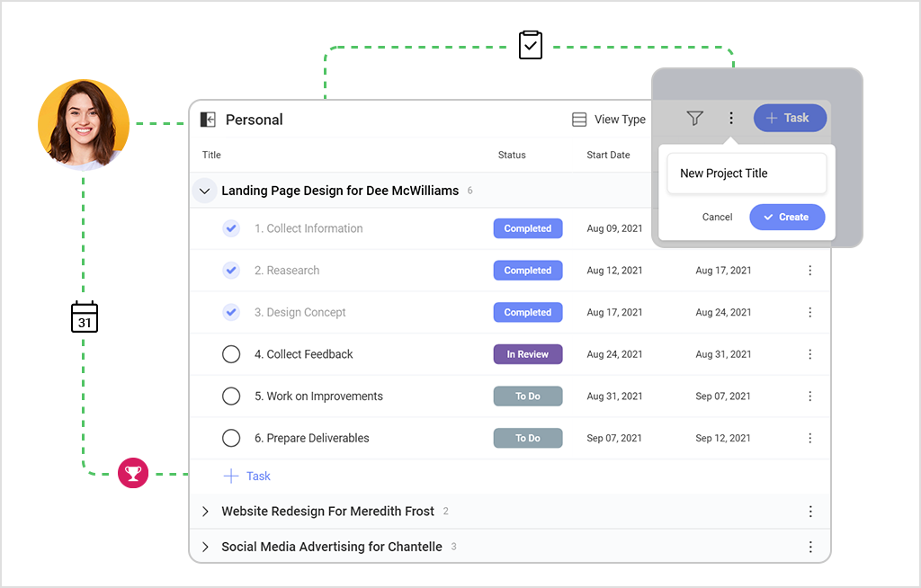Image resolution: width=921 pixels, height=588 pixels.
Task: Collapse the Landing Page Design project
Action: point(205,191)
